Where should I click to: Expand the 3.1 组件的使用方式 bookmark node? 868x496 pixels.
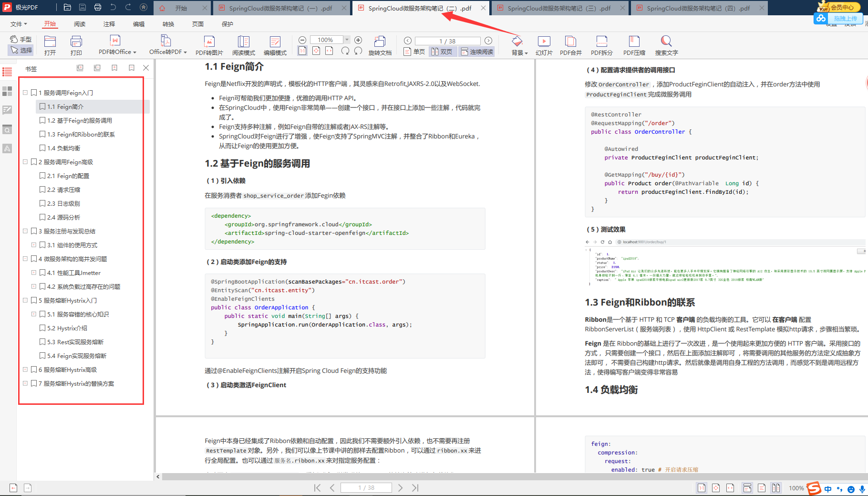(34, 245)
